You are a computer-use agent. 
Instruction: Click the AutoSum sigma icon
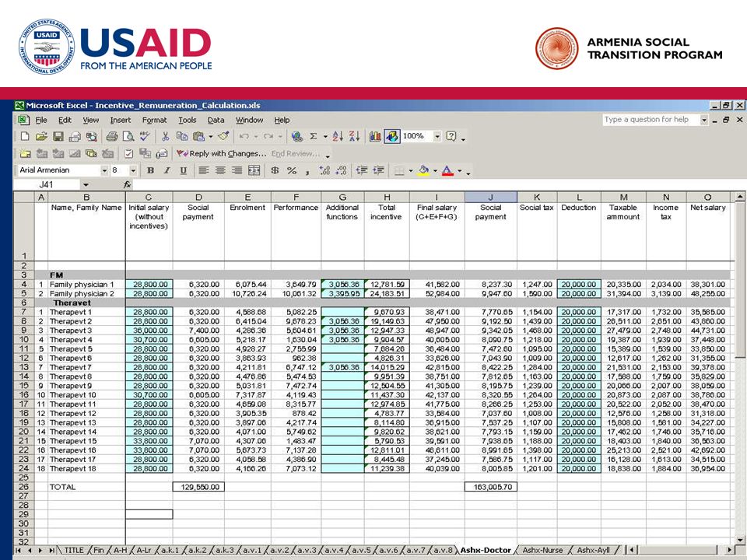tap(314, 137)
